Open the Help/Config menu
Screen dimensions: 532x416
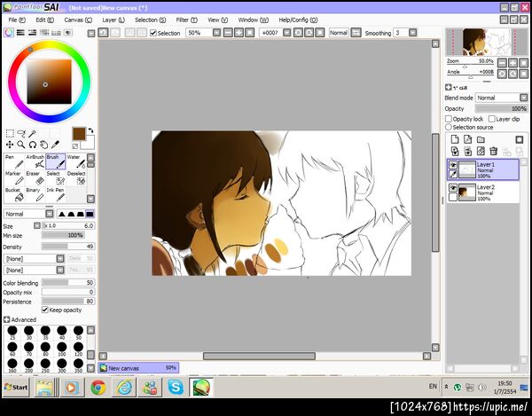[x=298, y=20]
